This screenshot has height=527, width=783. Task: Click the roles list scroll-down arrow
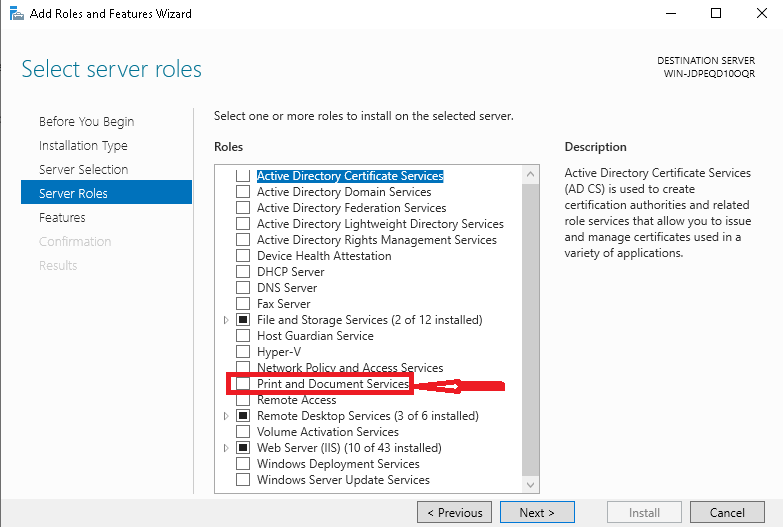pyautogui.click(x=530, y=485)
